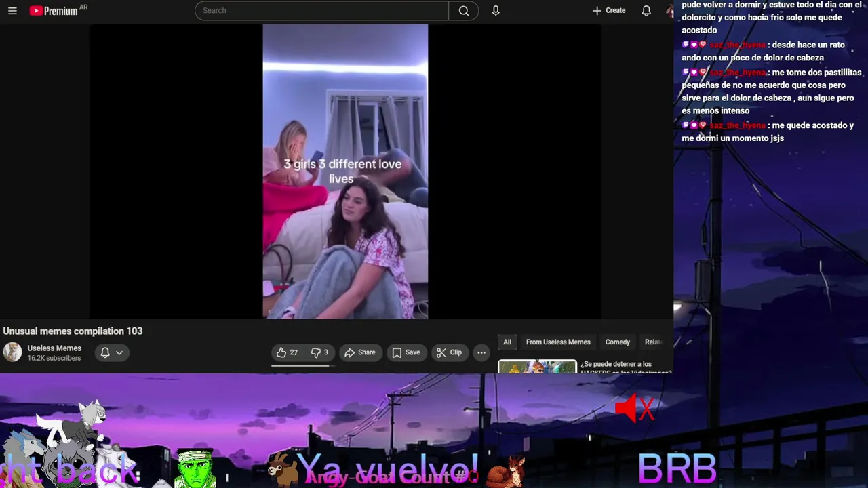Open the Create upload menu
Viewport: 868px width, 488px height.
(608, 11)
